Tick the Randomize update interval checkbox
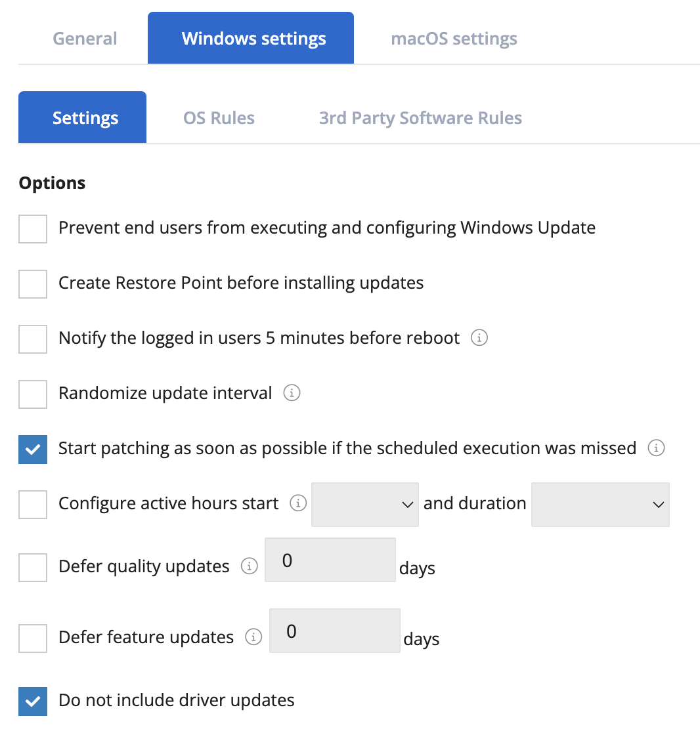 click(33, 394)
